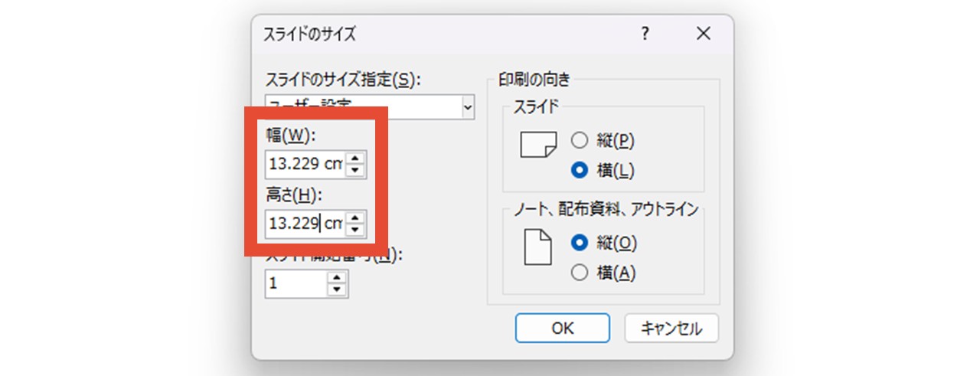Increase height using the up spinner arrow

[356, 217]
